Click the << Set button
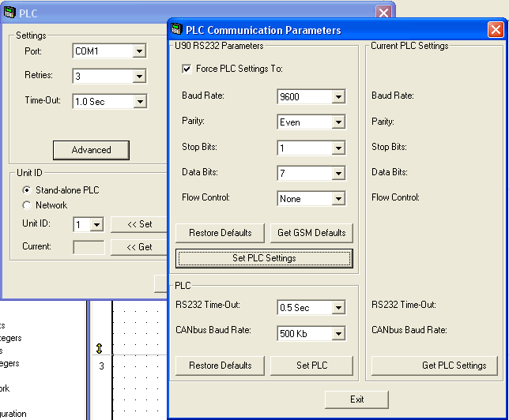Viewport: 509px width, 420px height. [x=139, y=224]
